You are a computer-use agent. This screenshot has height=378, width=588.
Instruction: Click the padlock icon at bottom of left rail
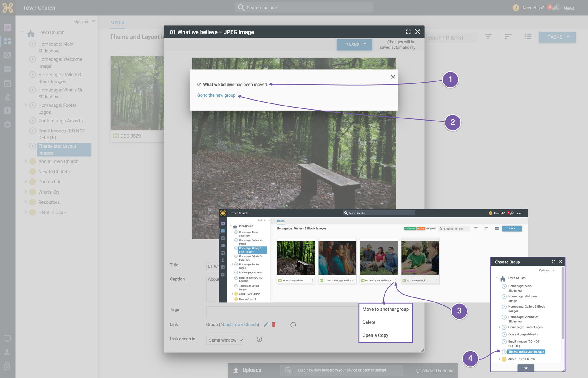coord(7,366)
